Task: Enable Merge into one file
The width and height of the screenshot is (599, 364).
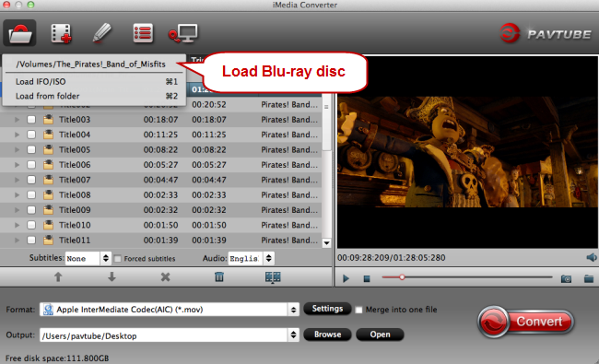Action: tap(358, 310)
